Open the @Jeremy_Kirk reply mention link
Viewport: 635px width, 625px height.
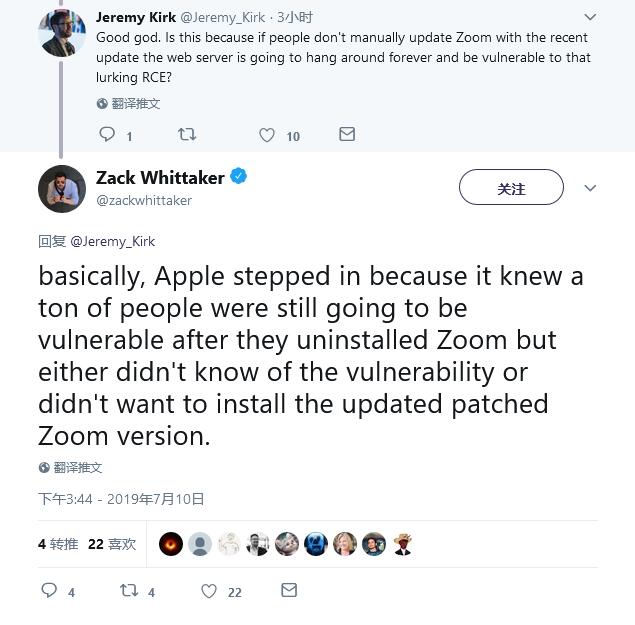[x=113, y=241]
